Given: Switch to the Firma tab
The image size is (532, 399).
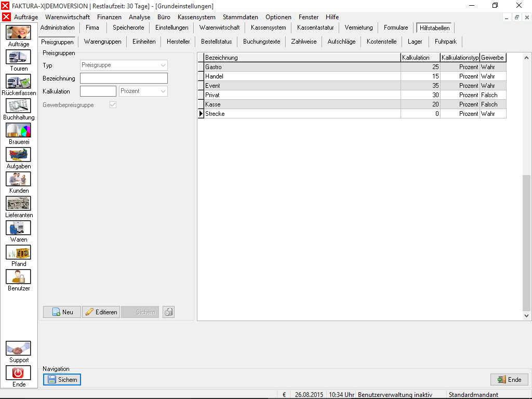Looking at the screenshot, I should pos(92,28).
